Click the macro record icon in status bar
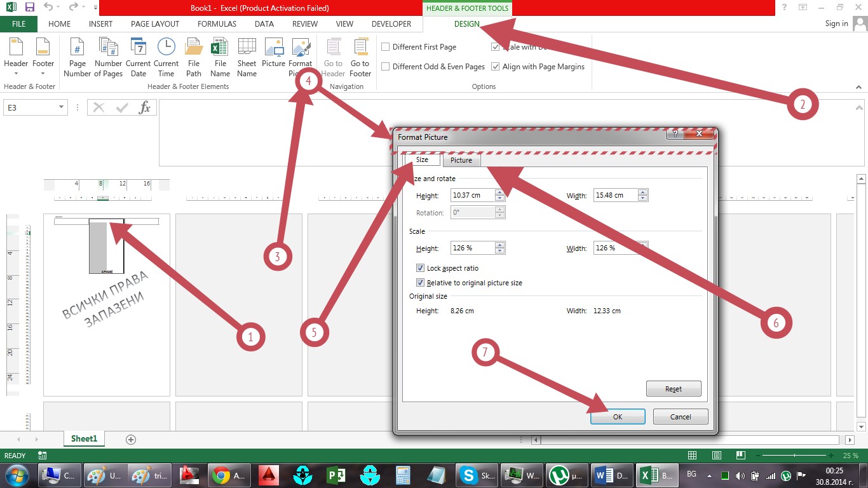This screenshot has width=868, height=488. 43,456
